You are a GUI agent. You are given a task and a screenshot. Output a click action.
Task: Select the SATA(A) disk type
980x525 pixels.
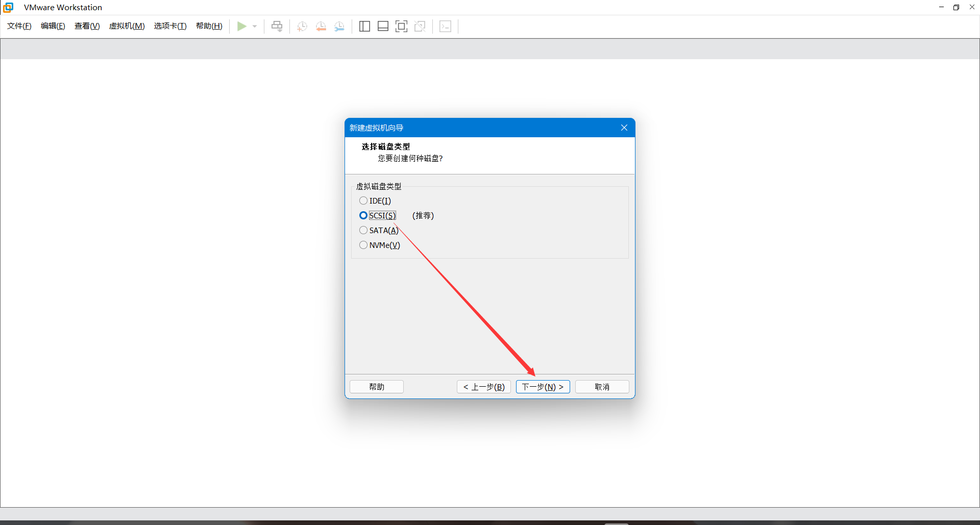tap(379, 230)
